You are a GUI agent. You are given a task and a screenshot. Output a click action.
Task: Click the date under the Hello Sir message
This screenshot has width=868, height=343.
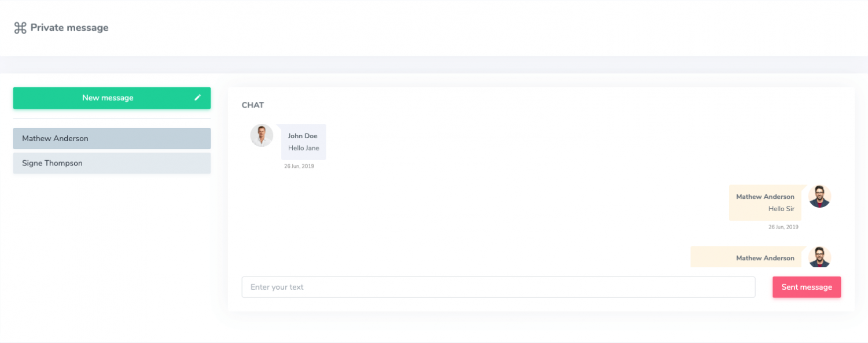783,227
